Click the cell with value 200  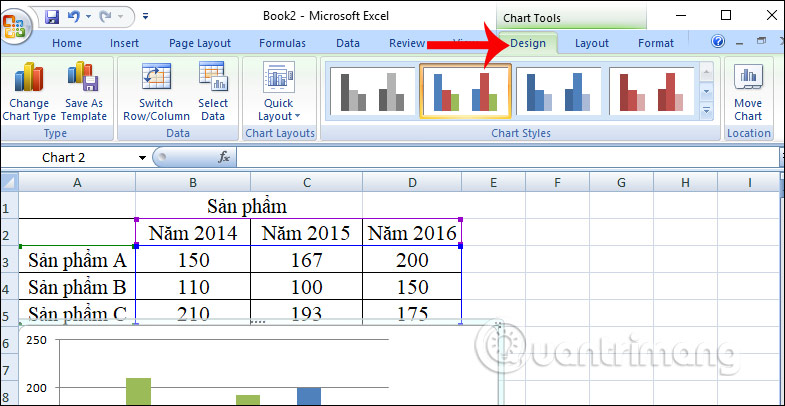[x=412, y=260]
